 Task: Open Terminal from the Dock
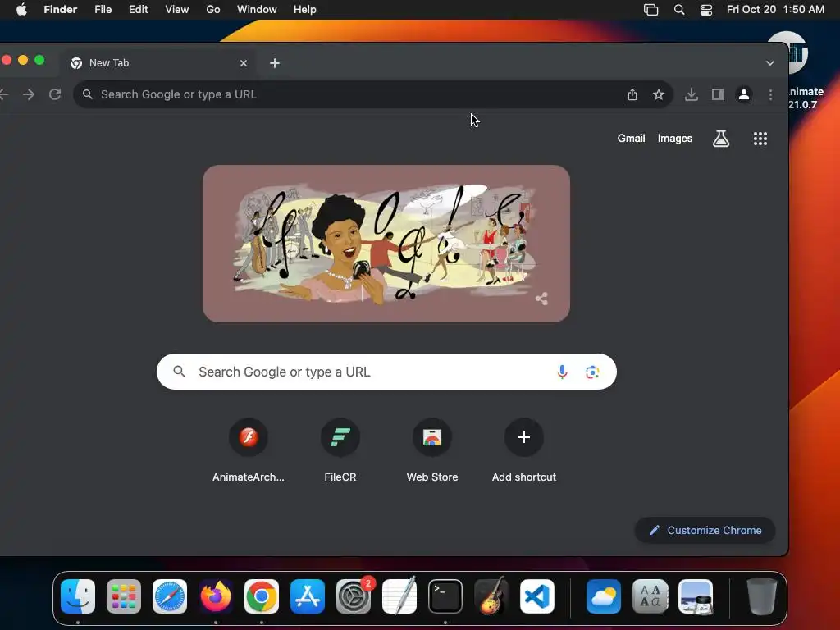click(x=445, y=596)
